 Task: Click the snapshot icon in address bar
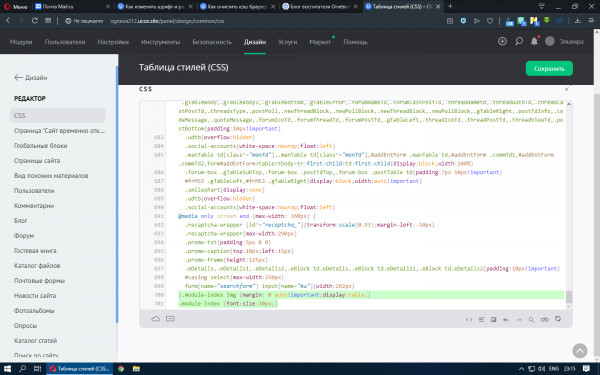450,21
